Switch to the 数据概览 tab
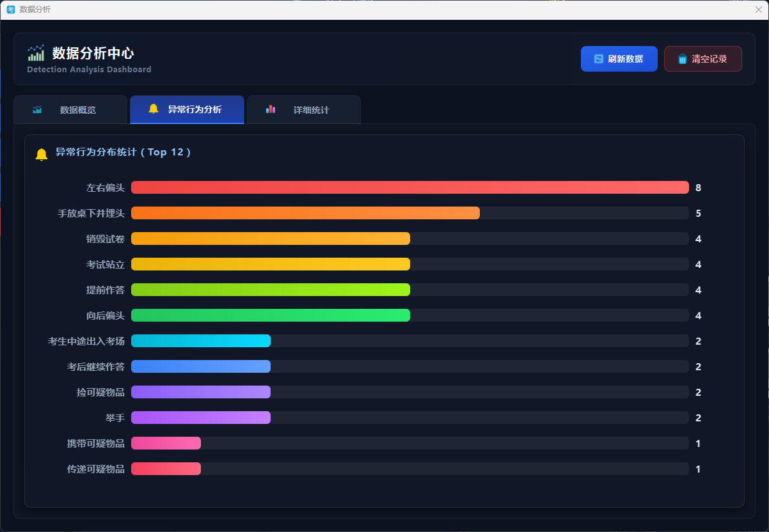This screenshot has height=532, width=769. (x=77, y=110)
